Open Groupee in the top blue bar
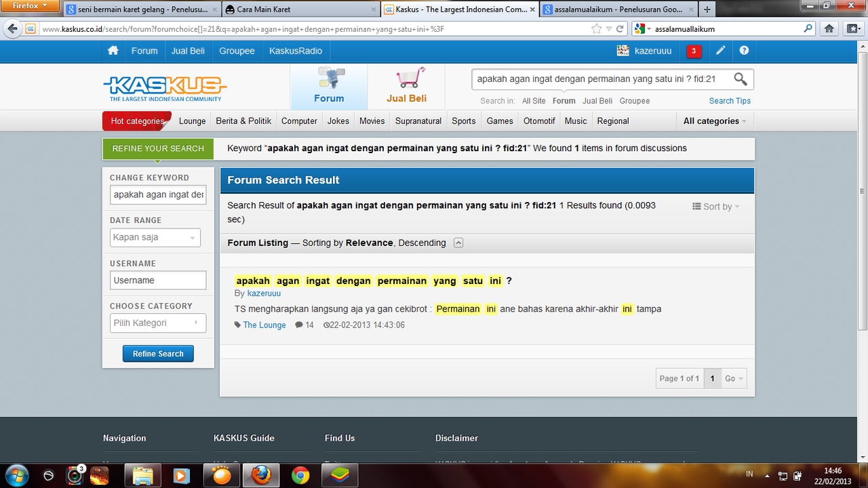 [237, 51]
